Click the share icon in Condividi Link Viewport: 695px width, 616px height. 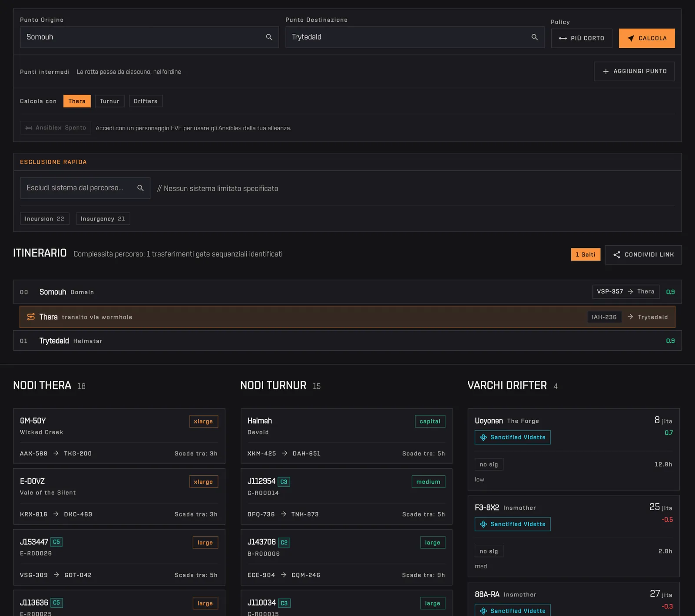click(617, 255)
